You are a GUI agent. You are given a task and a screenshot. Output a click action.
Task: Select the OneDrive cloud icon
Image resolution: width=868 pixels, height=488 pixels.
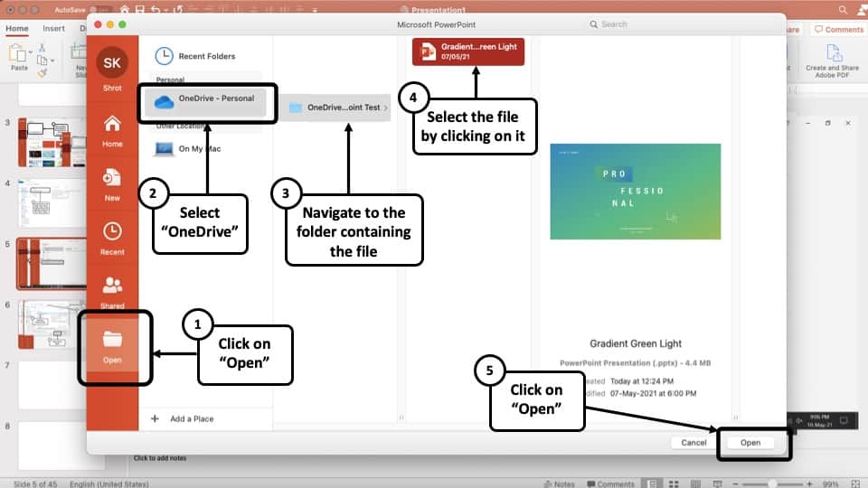(x=164, y=102)
